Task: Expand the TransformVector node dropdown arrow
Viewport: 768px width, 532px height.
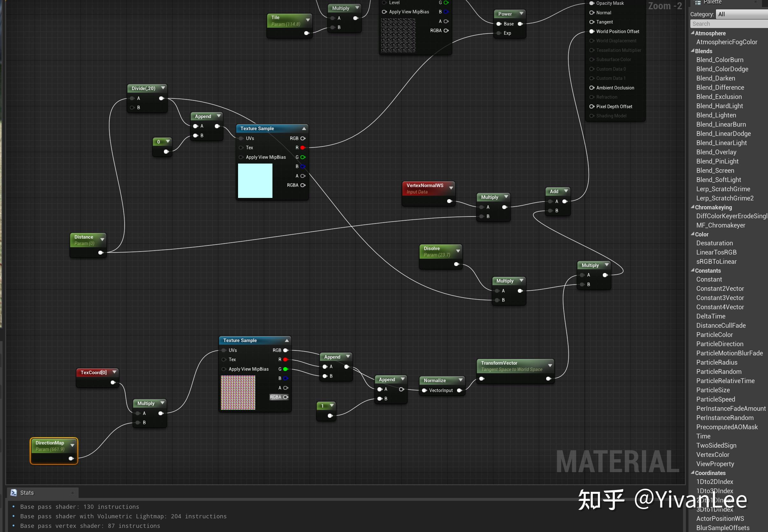Action: [x=550, y=365]
